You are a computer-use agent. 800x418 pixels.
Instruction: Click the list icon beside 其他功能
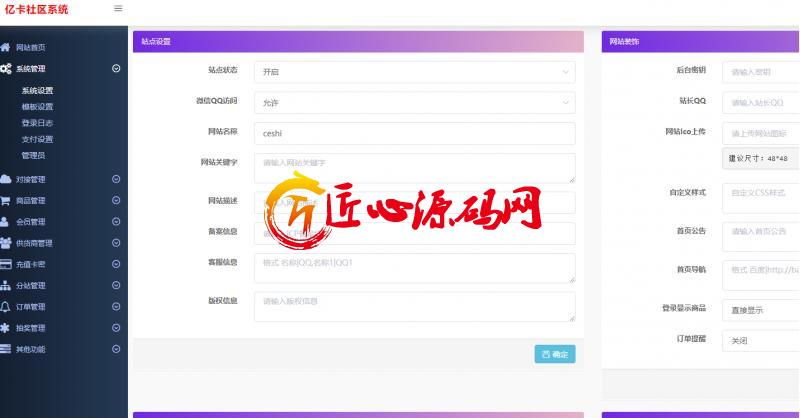5,349
